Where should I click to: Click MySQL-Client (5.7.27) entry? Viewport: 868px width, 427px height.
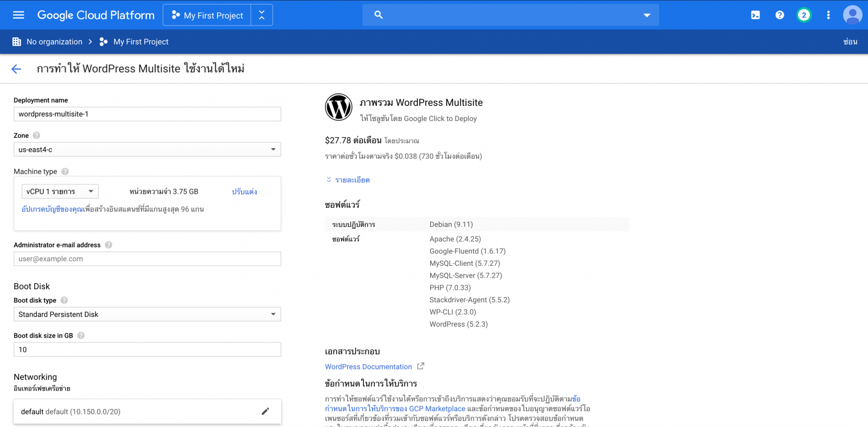(465, 264)
